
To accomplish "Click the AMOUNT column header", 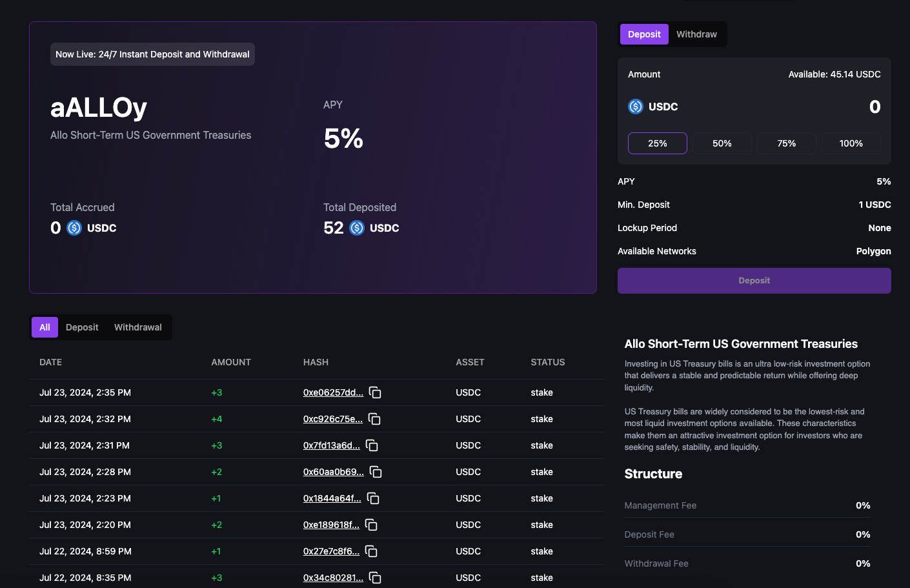I will click(231, 362).
